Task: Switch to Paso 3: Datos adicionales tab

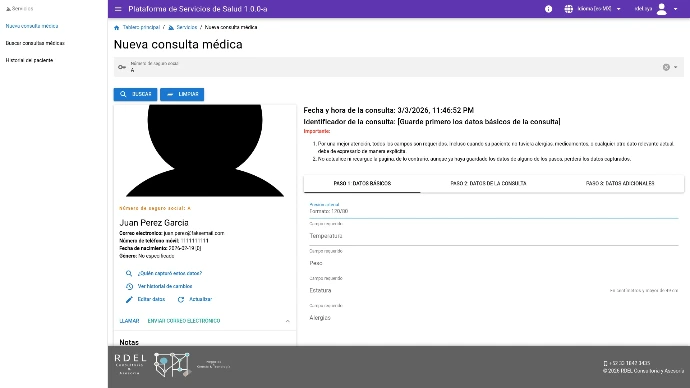Action: pyautogui.click(x=620, y=183)
